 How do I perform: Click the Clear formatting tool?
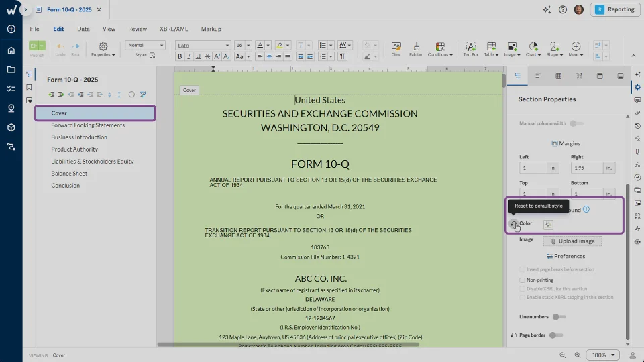point(396,49)
